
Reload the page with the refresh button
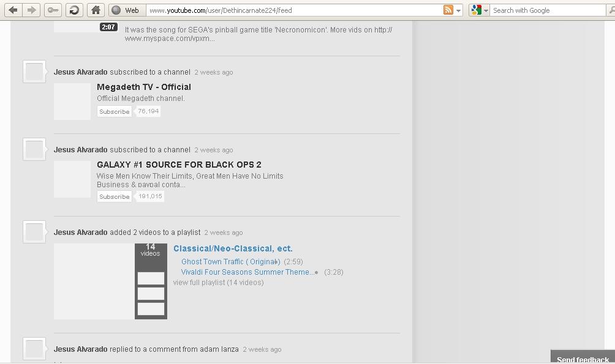click(74, 10)
